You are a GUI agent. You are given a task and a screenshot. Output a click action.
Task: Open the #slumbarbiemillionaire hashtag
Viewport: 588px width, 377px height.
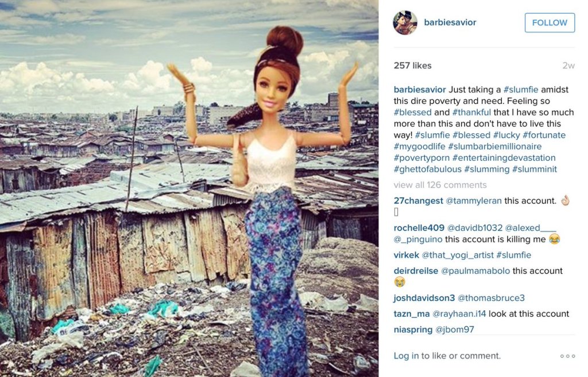click(494, 147)
